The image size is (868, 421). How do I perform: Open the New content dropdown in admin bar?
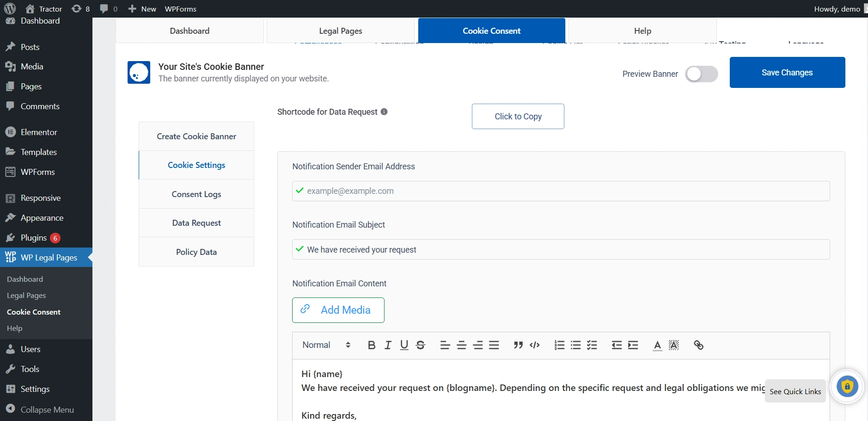[x=142, y=9]
